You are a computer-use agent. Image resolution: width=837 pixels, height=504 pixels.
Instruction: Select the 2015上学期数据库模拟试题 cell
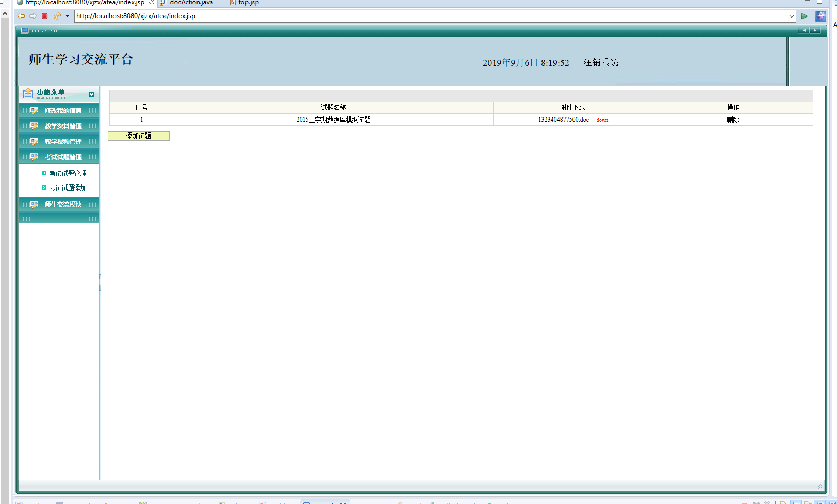[334, 120]
